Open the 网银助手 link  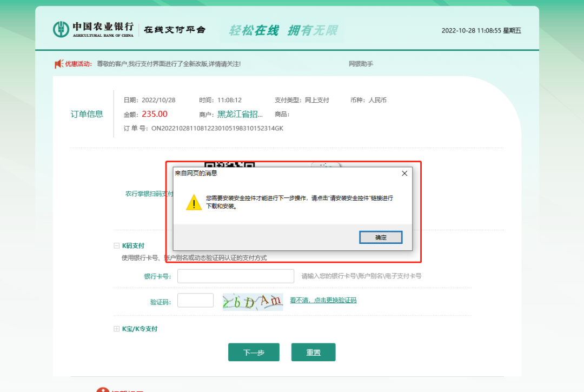361,64
